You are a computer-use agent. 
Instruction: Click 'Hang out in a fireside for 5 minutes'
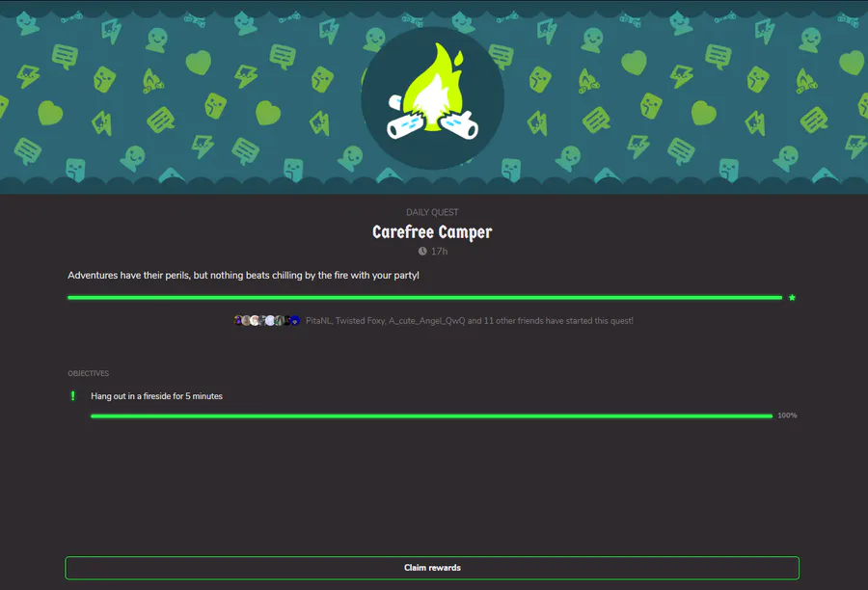(x=156, y=396)
